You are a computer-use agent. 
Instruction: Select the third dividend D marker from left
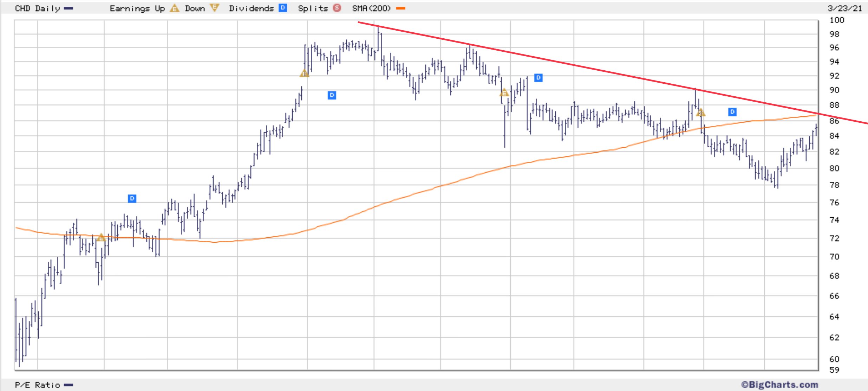pyautogui.click(x=538, y=78)
